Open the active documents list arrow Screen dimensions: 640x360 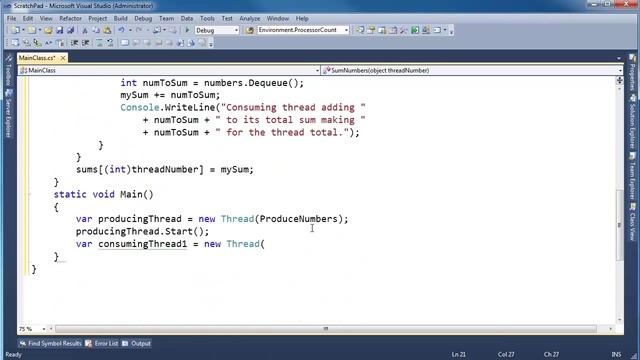click(x=619, y=58)
